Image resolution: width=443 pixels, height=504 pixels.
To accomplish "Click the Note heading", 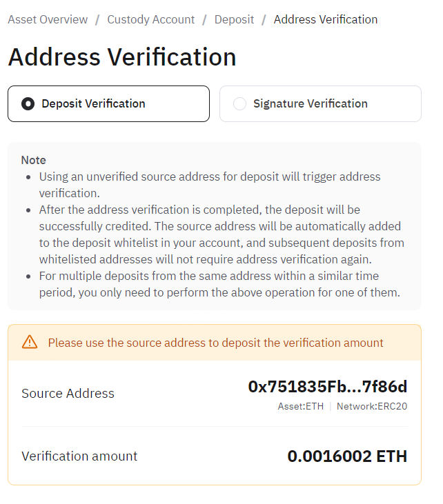I will pos(34,160).
